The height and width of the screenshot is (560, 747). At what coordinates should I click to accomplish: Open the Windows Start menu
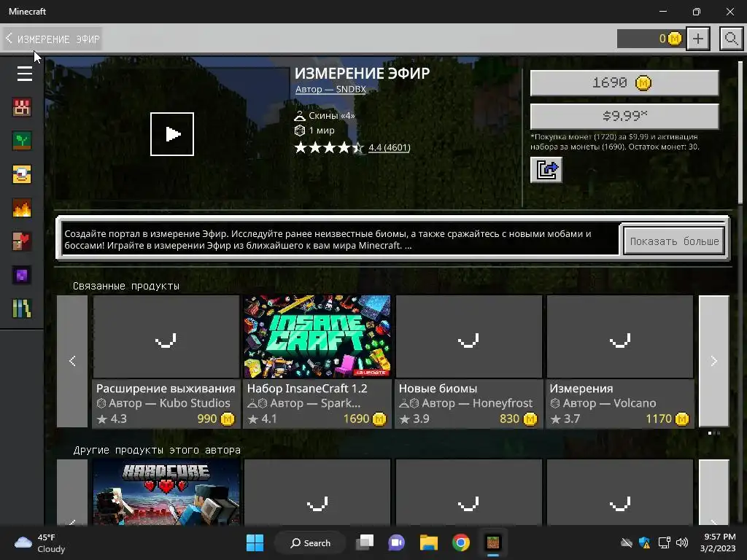coord(255,542)
